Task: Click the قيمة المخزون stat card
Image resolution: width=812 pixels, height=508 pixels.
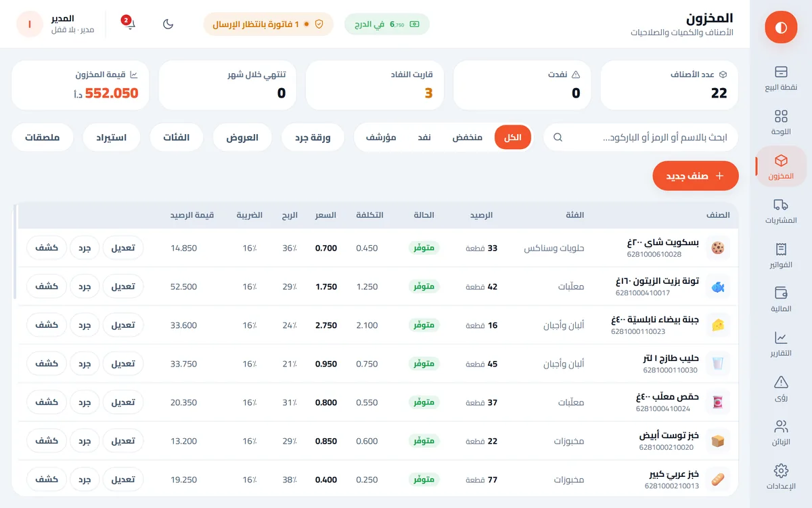Action: click(80, 85)
